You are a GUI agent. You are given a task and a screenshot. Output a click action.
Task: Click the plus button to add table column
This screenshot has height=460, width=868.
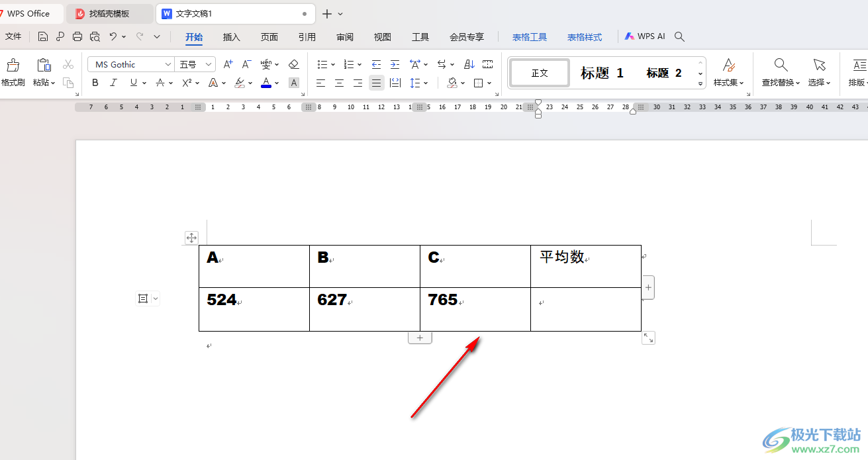[648, 287]
